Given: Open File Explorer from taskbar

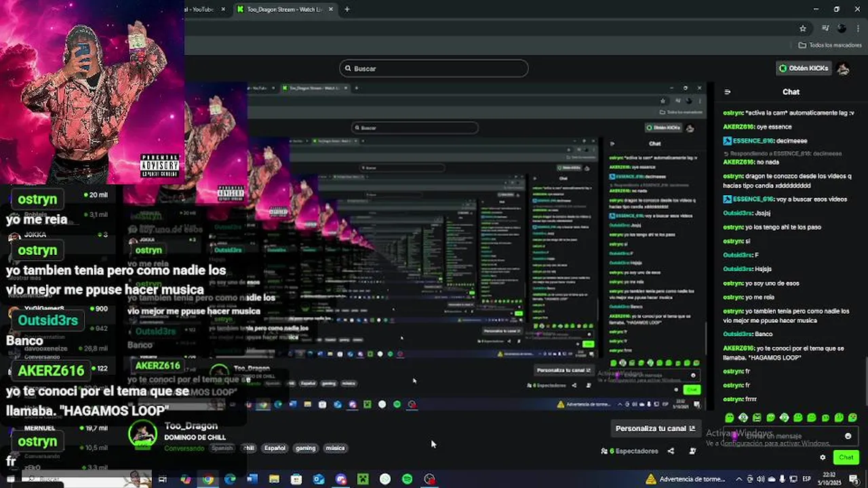Looking at the screenshot, I should pos(274,479).
